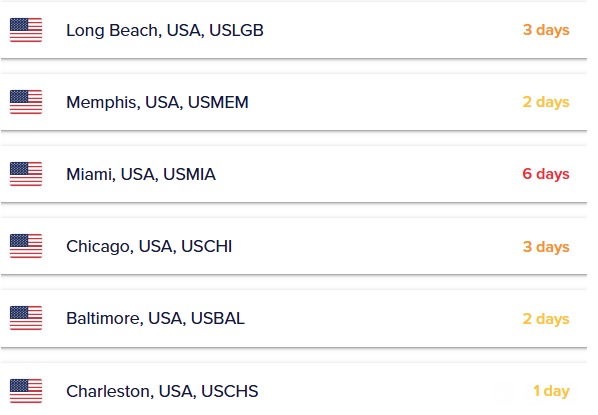This screenshot has height=415, width=598.
Task: Click the USA flag beside Miami
Action: coord(26,174)
